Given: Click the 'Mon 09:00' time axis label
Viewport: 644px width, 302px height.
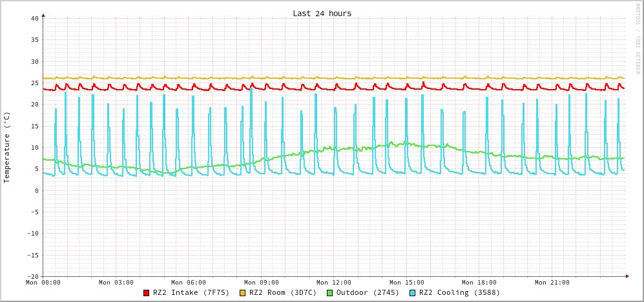Looking at the screenshot, I should 261,282.
